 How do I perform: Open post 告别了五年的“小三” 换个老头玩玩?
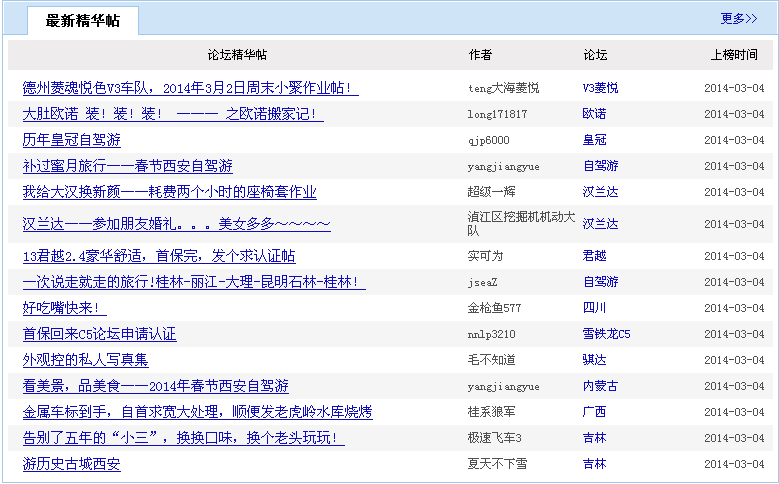point(183,437)
